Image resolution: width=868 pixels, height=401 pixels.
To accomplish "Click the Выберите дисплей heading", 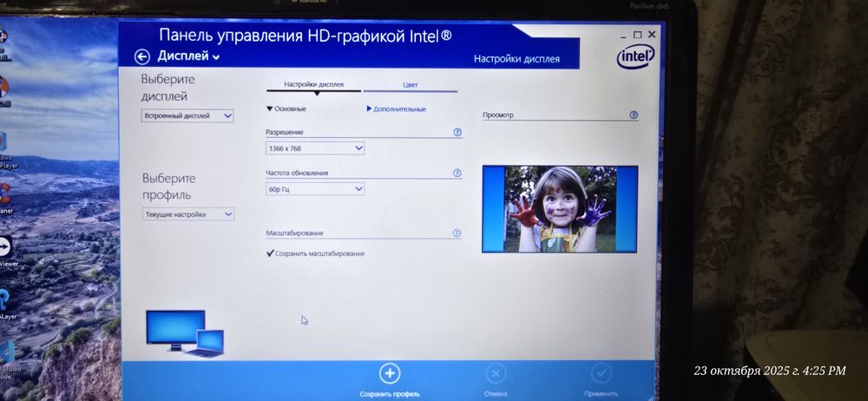I will point(168,88).
